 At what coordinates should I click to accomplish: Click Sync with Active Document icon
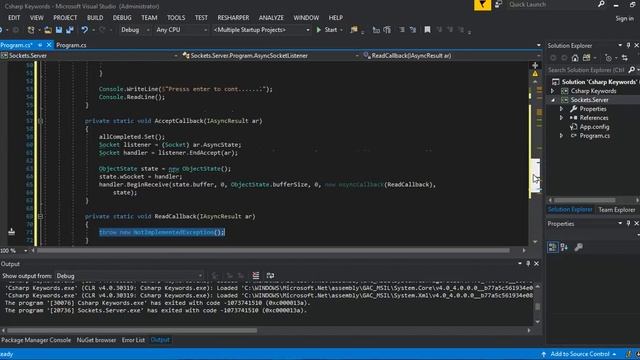(x=624, y=58)
